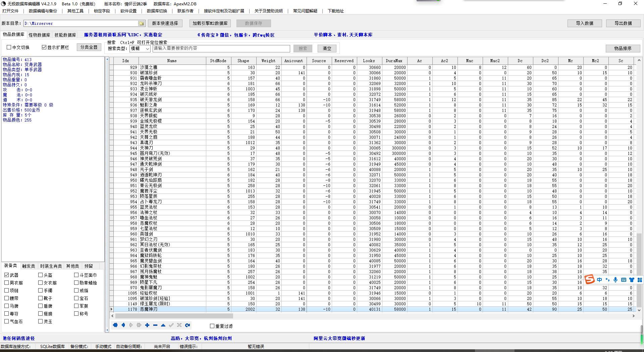Sort by Shape column header
The height and width of the screenshot is (352, 644).
(x=244, y=61)
